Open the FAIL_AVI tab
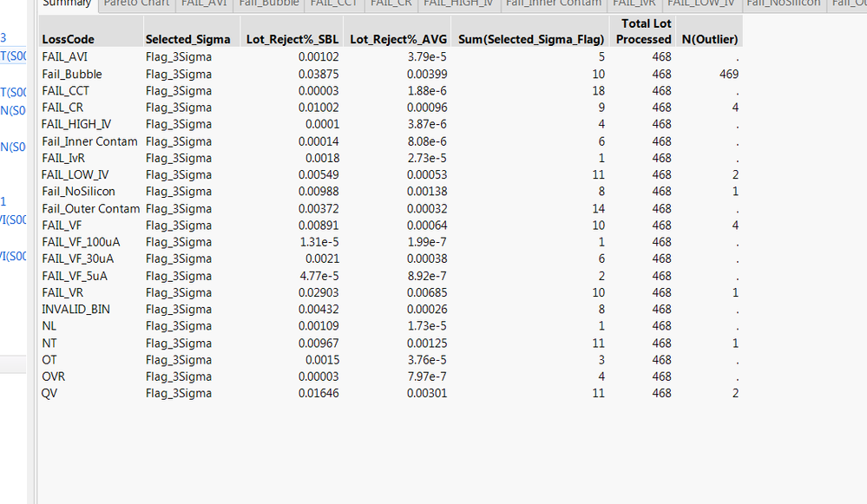The height and width of the screenshot is (504, 867). [x=204, y=3]
